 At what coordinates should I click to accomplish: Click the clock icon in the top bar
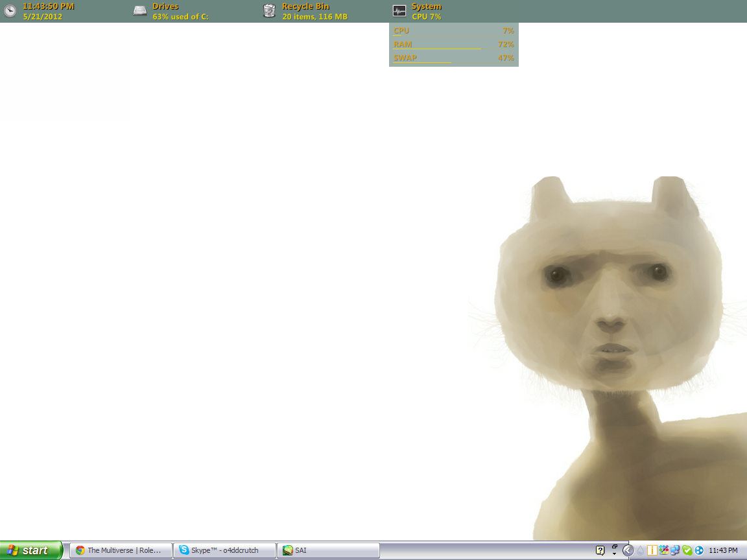pos(10,10)
